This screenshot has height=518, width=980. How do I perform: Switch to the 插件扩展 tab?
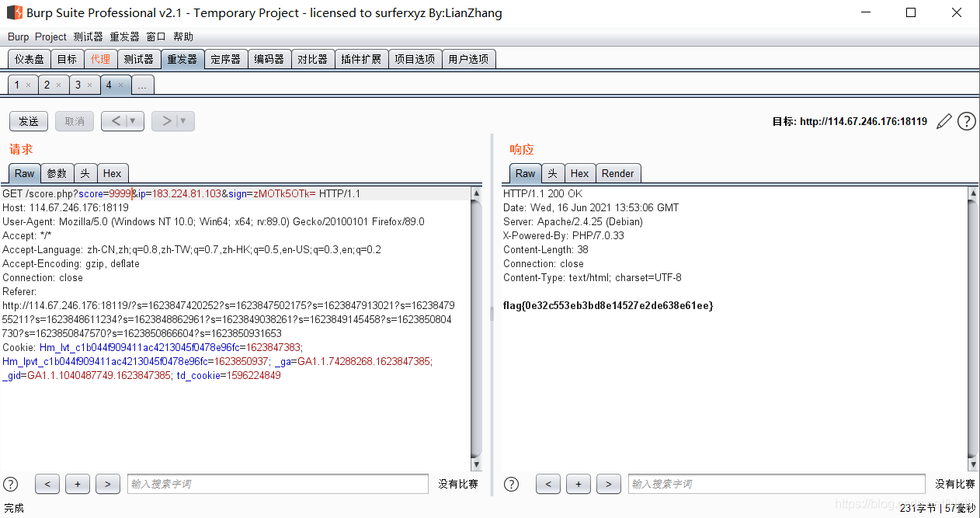pyautogui.click(x=361, y=59)
